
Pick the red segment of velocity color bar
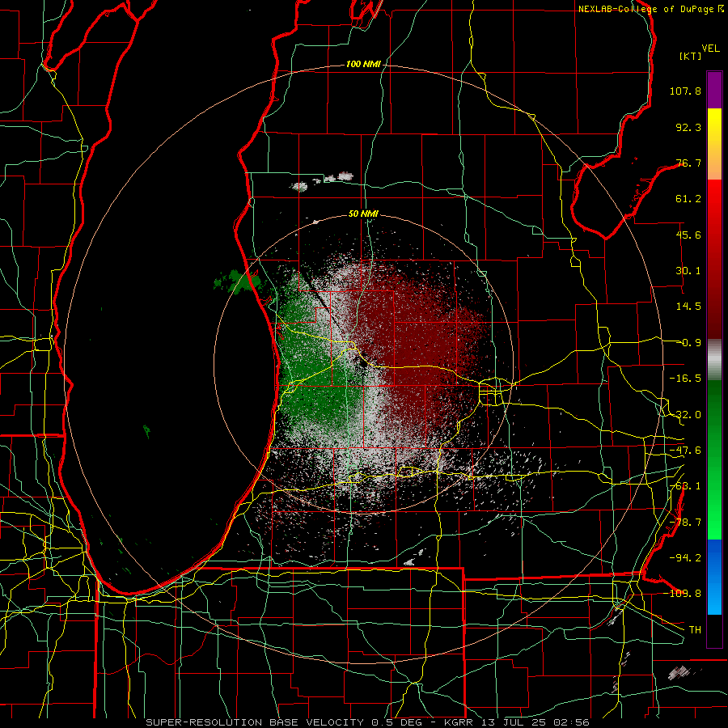point(714,259)
